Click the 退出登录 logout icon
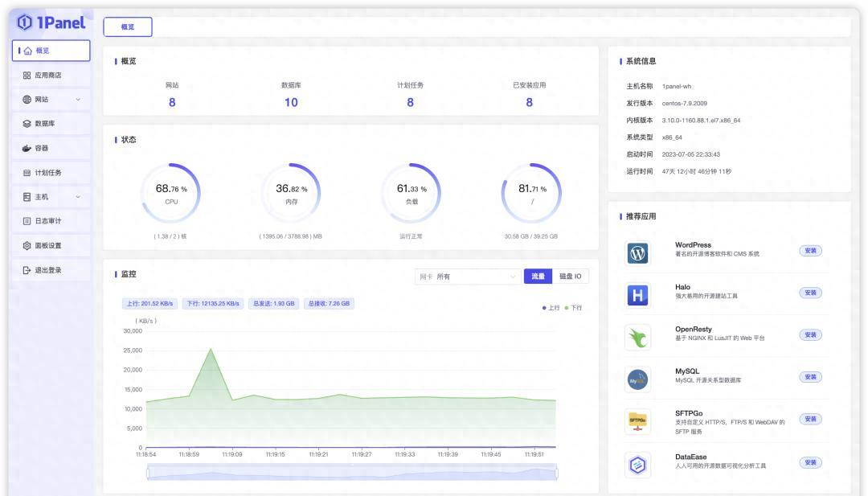 [x=27, y=270]
